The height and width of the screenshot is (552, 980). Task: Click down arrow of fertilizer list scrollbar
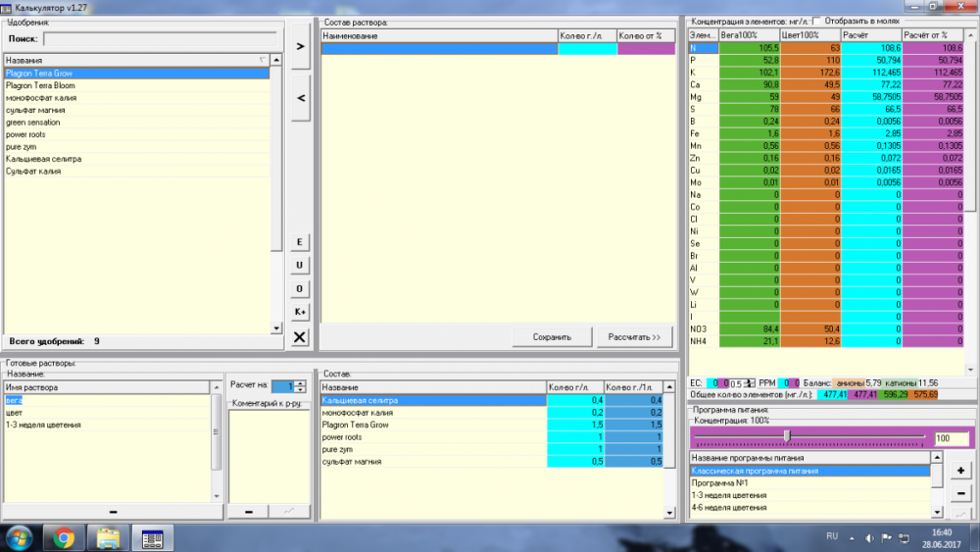point(276,328)
